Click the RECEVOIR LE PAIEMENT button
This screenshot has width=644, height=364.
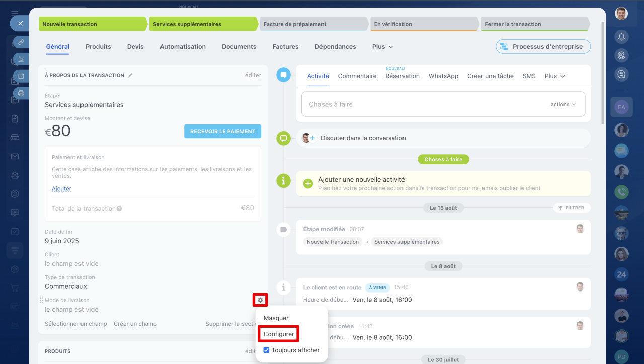coord(222,131)
